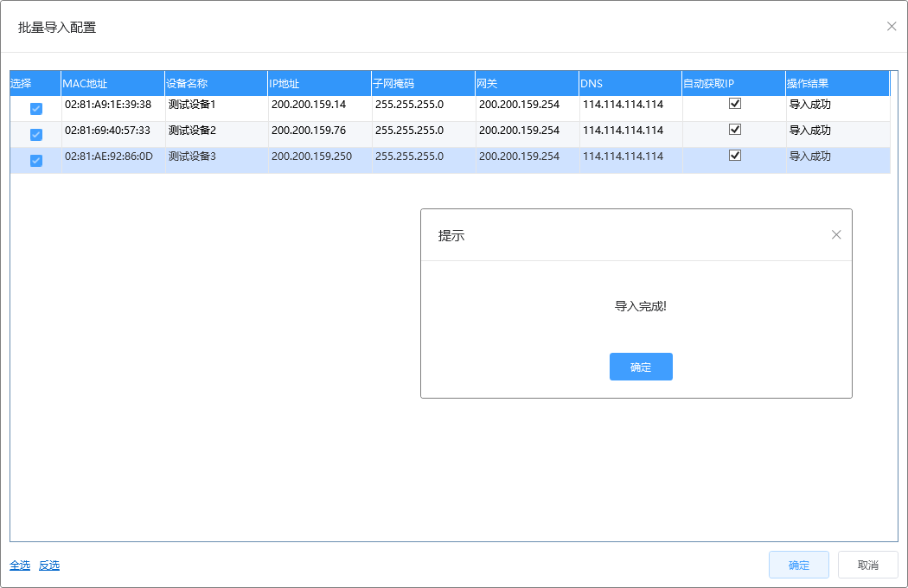Click device name 测试设备2
This screenshot has width=908, height=588.
pyautogui.click(x=192, y=131)
